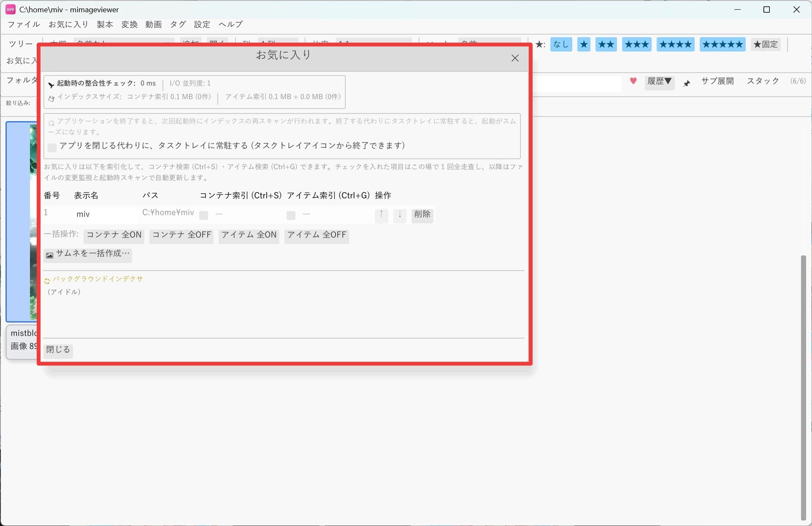
Task: Minimize the mimageviewer window
Action: click(738, 9)
